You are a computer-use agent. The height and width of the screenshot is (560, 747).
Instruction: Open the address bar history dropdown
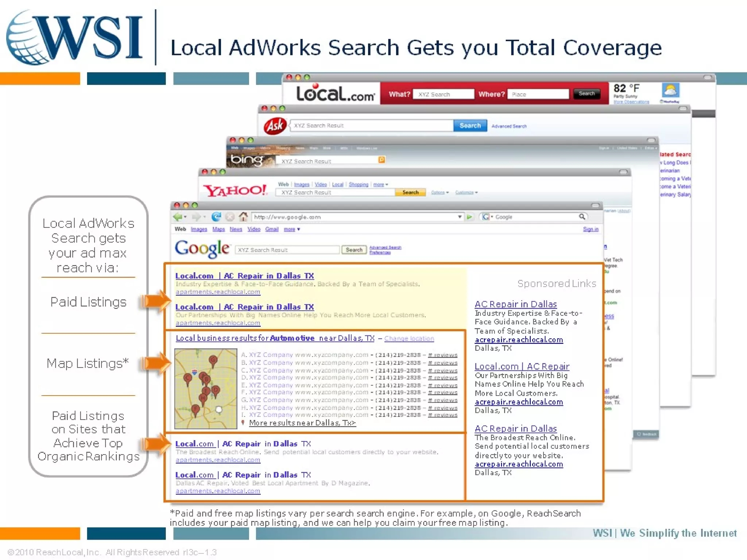[x=460, y=217]
